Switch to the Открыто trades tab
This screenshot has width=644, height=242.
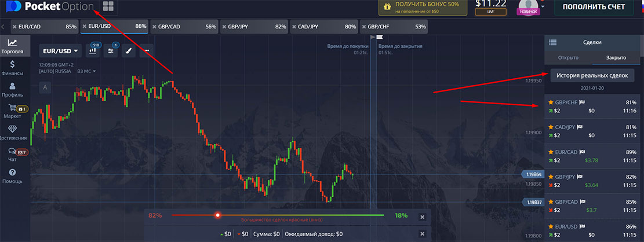[569, 57]
